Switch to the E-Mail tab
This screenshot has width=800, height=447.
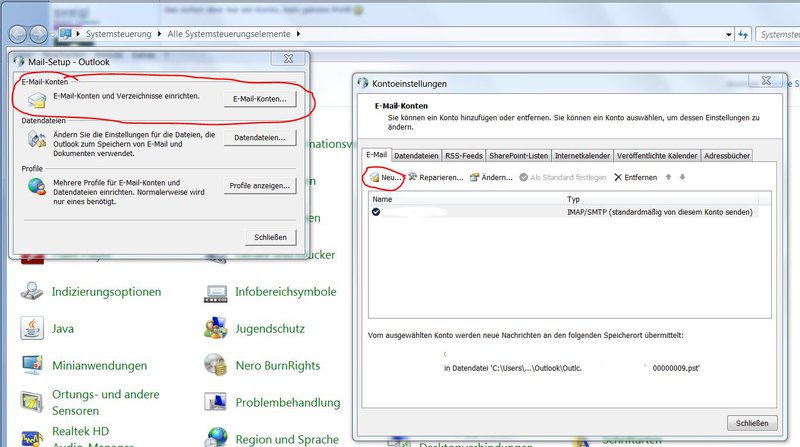click(377, 155)
